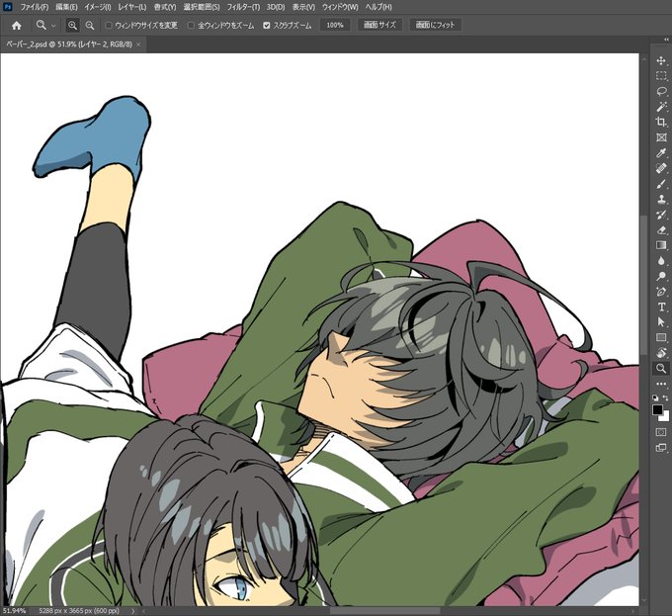Click the Photoshop Ps logo icon

8,7
